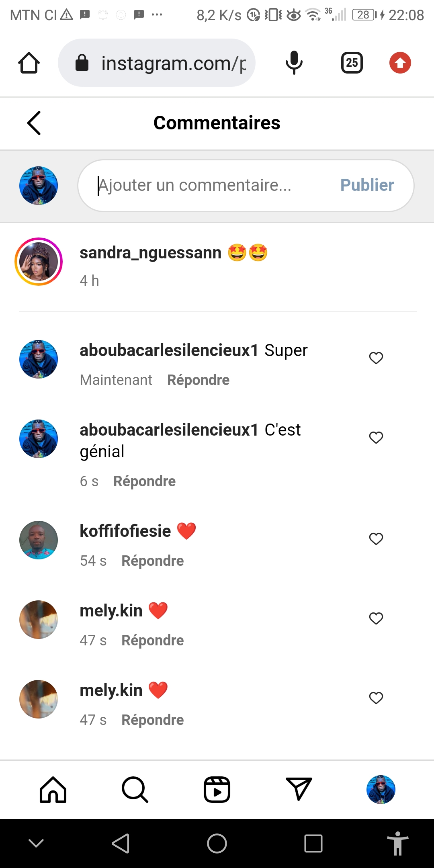The height and width of the screenshot is (868, 434).
Task: Open Instagram search from bottom navigation
Action: click(x=135, y=790)
